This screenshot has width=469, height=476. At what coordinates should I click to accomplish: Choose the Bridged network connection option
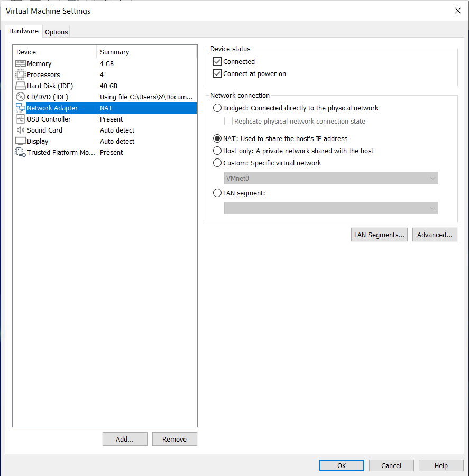[x=217, y=108]
